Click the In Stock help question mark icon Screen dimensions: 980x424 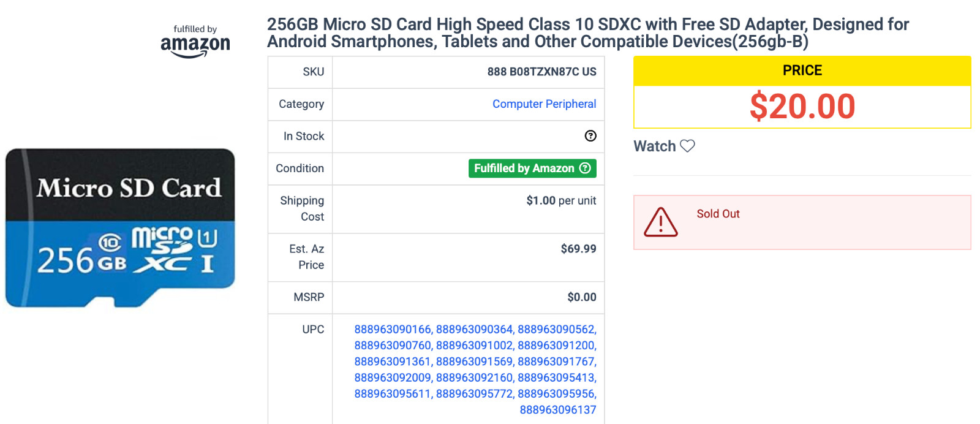pyautogui.click(x=590, y=136)
